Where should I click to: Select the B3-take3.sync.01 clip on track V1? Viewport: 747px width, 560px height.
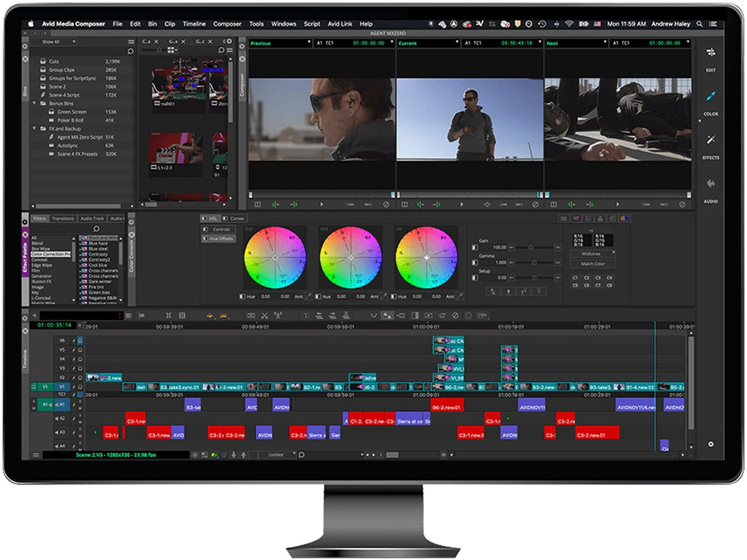coord(178,386)
